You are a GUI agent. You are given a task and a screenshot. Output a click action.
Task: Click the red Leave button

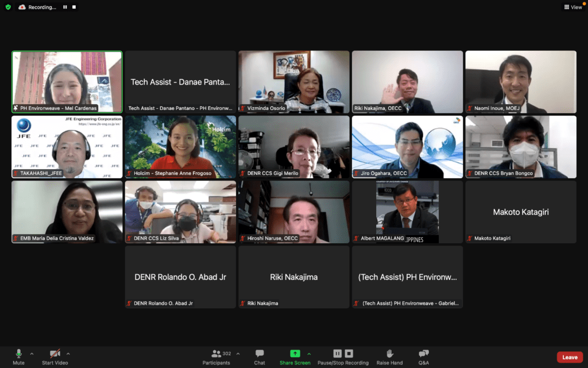pos(570,357)
